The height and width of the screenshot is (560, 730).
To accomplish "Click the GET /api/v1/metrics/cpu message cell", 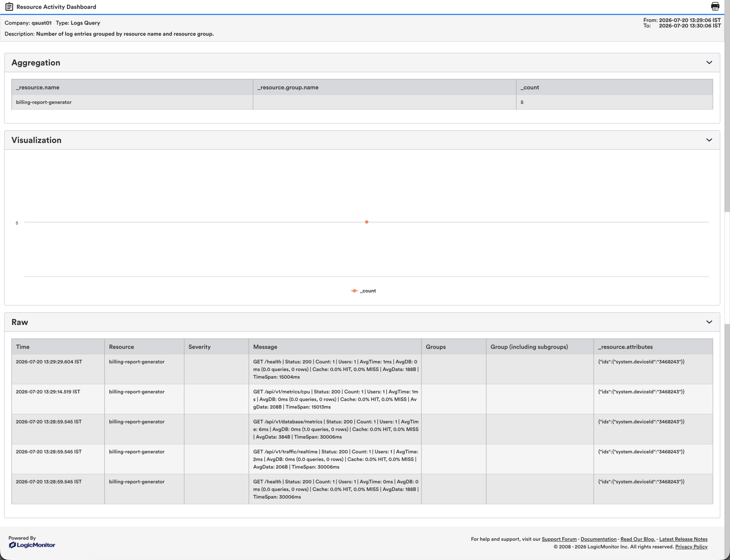I will tap(335, 399).
